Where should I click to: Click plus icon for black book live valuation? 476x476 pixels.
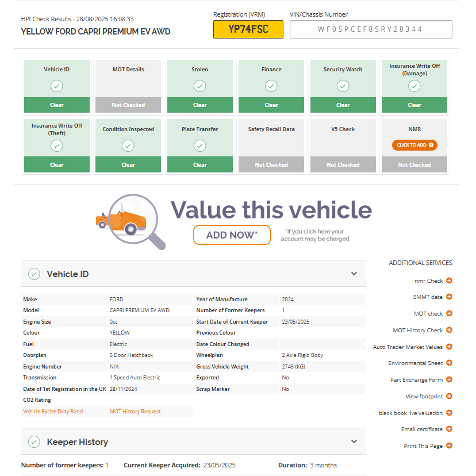coord(450,413)
